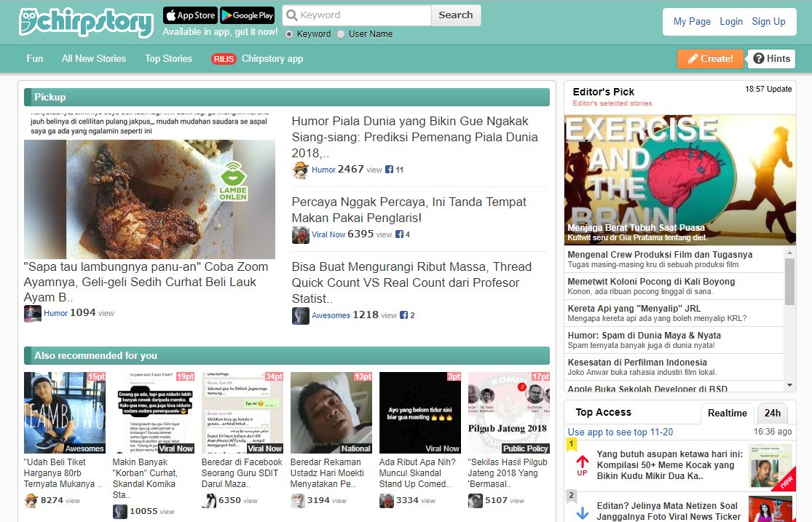Open 'Kereta Api yang Menyalip JRL' entry
812x522 pixels.
pyautogui.click(x=634, y=309)
